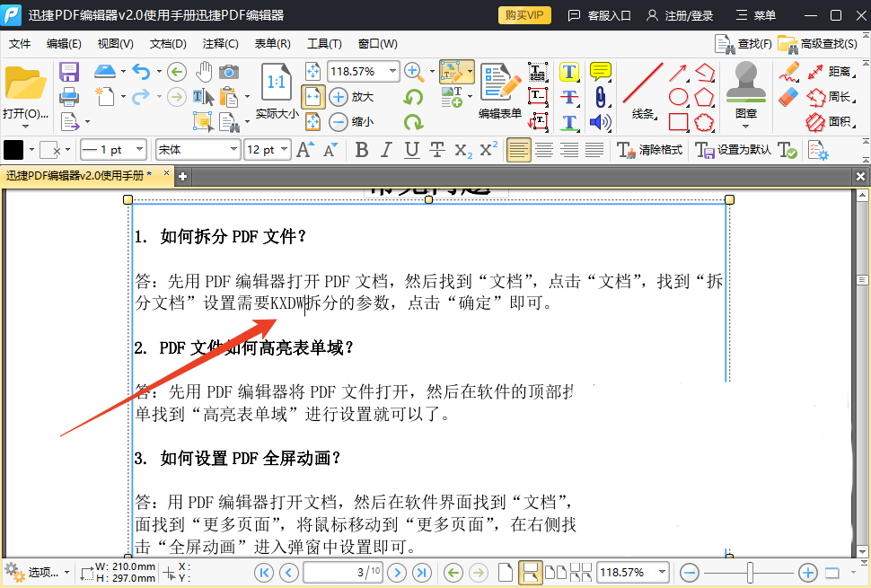Viewport: 871px width, 588px height.
Task: Select the 面积 area measurement tool
Action: (x=839, y=121)
